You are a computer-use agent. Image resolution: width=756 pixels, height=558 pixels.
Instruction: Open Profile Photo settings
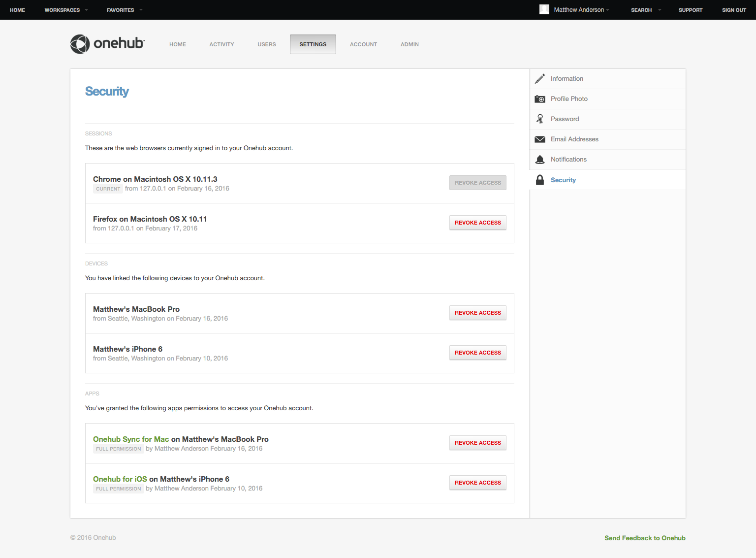tap(607, 99)
